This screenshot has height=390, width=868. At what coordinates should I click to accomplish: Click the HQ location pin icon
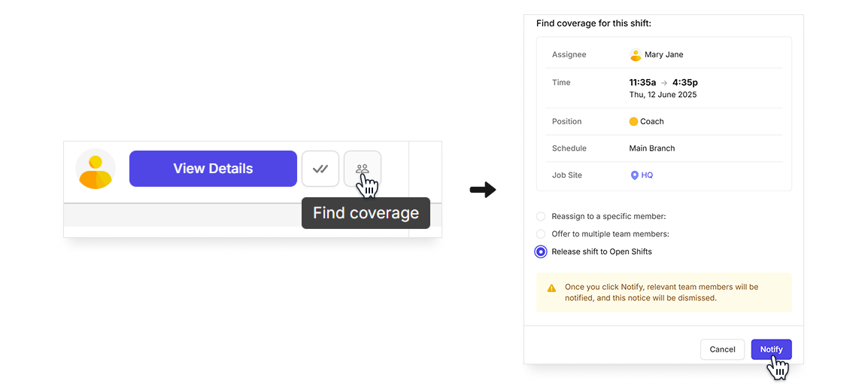[x=634, y=175]
